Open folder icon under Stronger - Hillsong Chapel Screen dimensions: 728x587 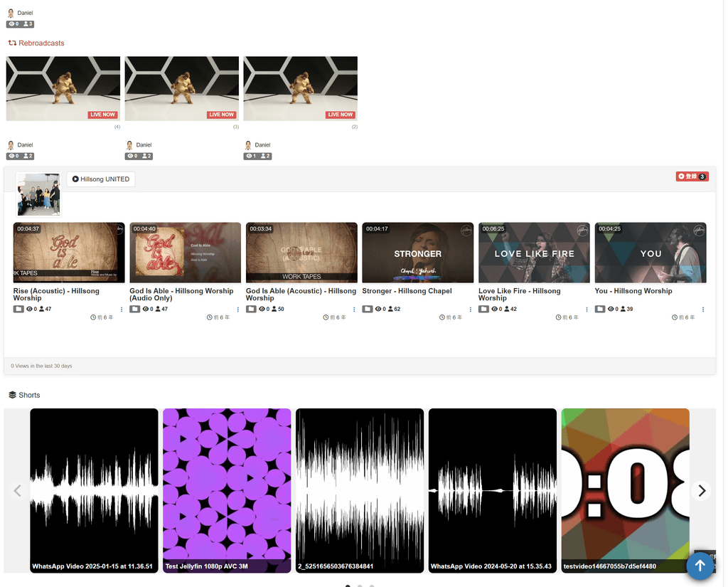(368, 309)
